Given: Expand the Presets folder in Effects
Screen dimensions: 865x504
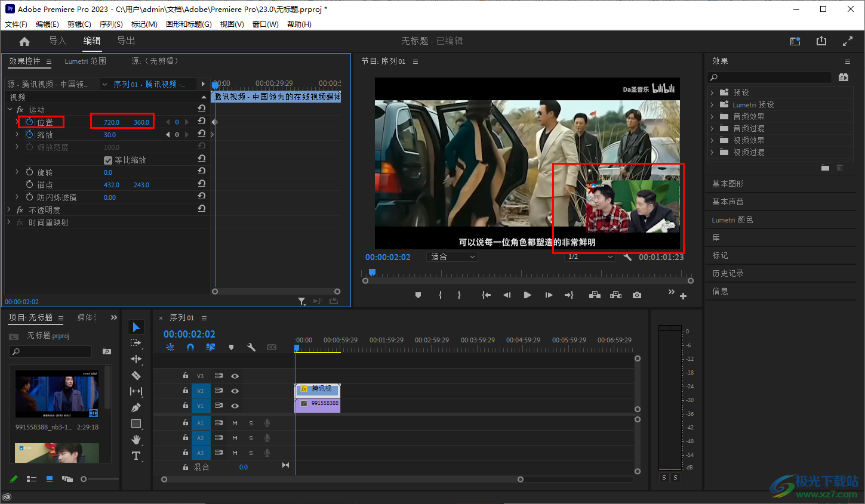Looking at the screenshot, I should (x=712, y=92).
